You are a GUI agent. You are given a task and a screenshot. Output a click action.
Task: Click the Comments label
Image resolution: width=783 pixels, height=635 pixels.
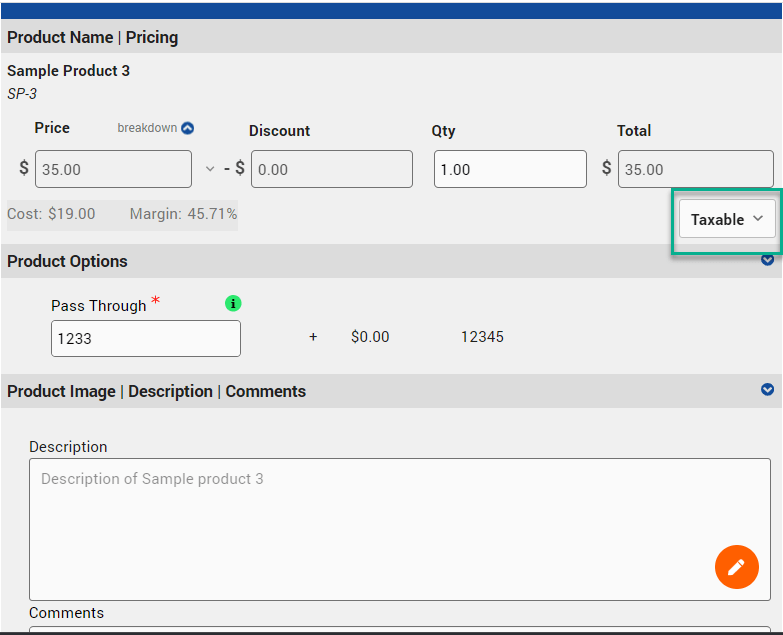pyautogui.click(x=66, y=613)
